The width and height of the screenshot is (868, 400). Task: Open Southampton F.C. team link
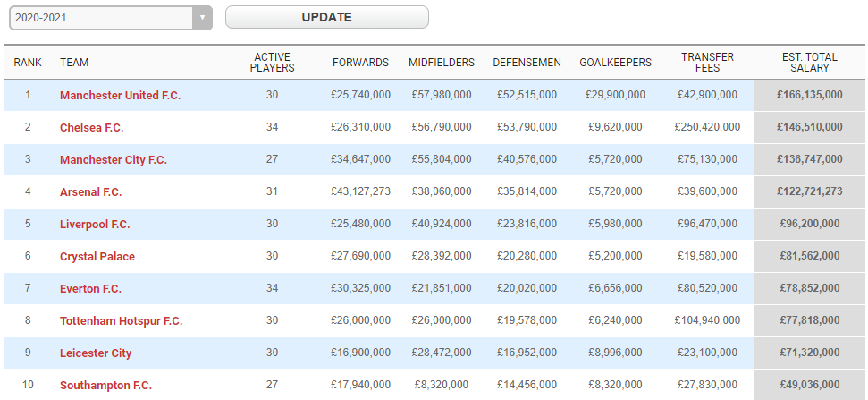(105, 385)
